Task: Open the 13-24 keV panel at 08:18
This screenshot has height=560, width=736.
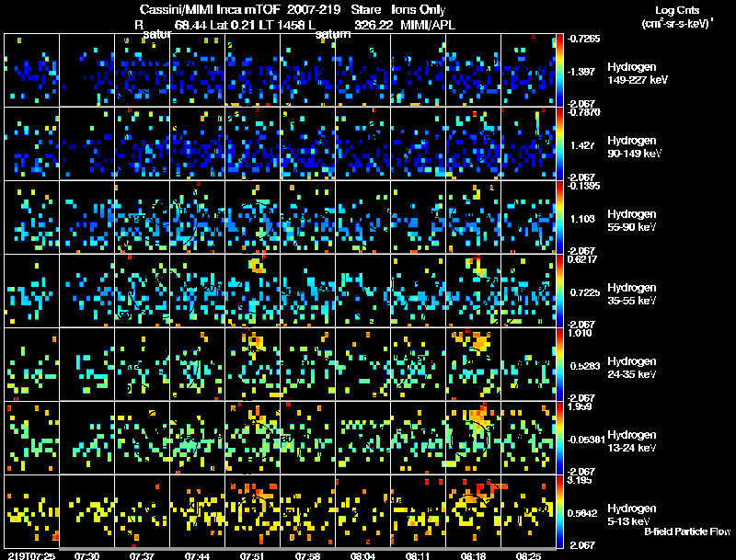Action: tap(473, 438)
